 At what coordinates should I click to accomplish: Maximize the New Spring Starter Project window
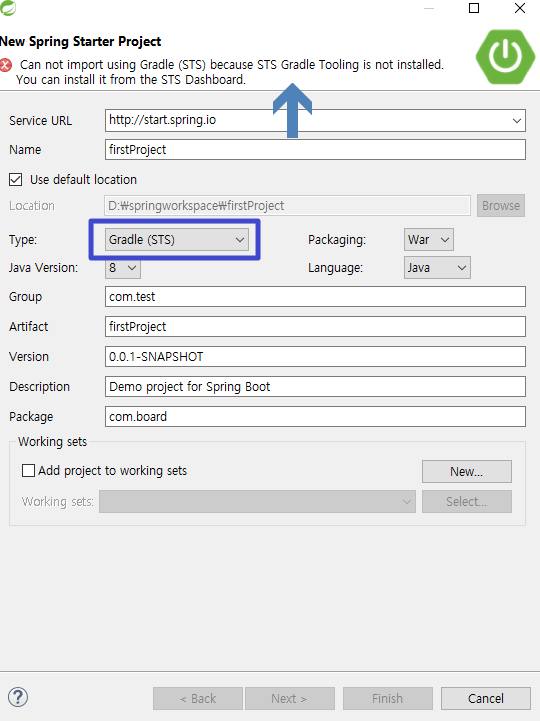(474, 8)
